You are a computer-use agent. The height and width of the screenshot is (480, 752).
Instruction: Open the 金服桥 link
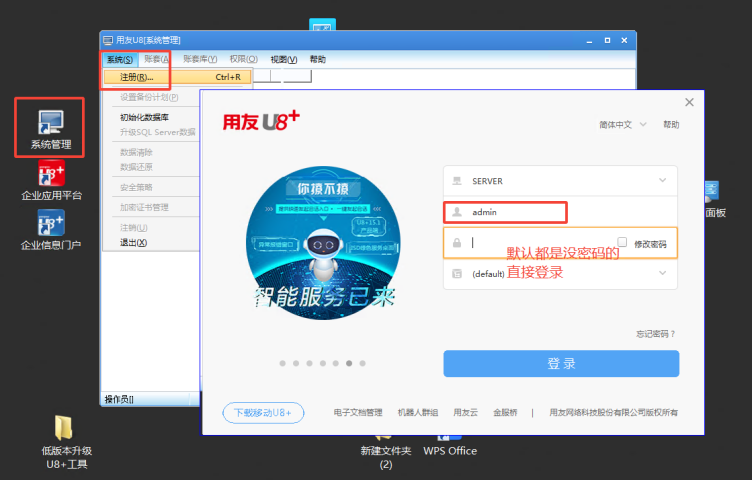click(505, 412)
